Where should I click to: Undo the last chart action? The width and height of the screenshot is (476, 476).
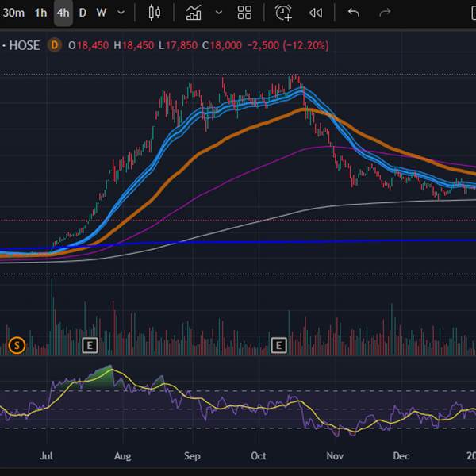[x=354, y=13]
